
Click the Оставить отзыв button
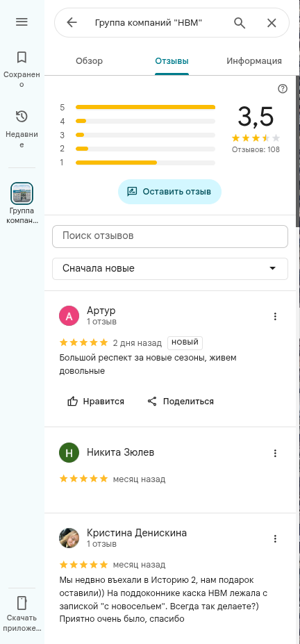point(169,192)
